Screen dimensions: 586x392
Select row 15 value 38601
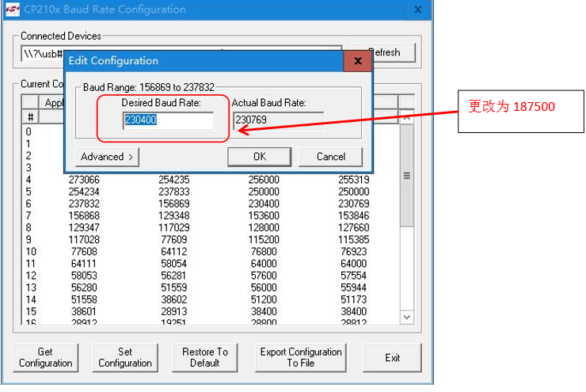[x=84, y=311]
